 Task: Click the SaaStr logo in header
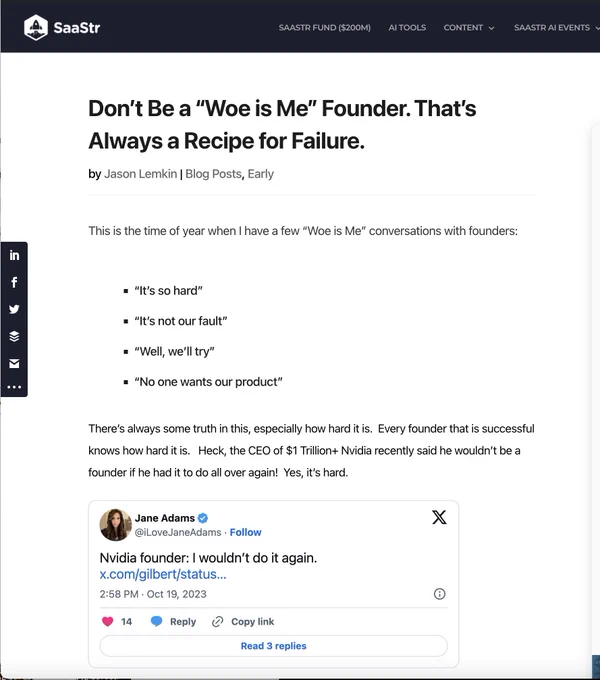pos(62,26)
